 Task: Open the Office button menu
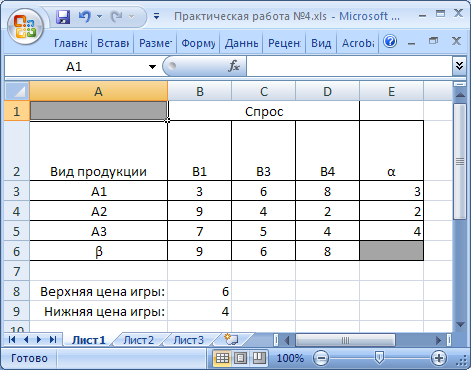[x=26, y=27]
